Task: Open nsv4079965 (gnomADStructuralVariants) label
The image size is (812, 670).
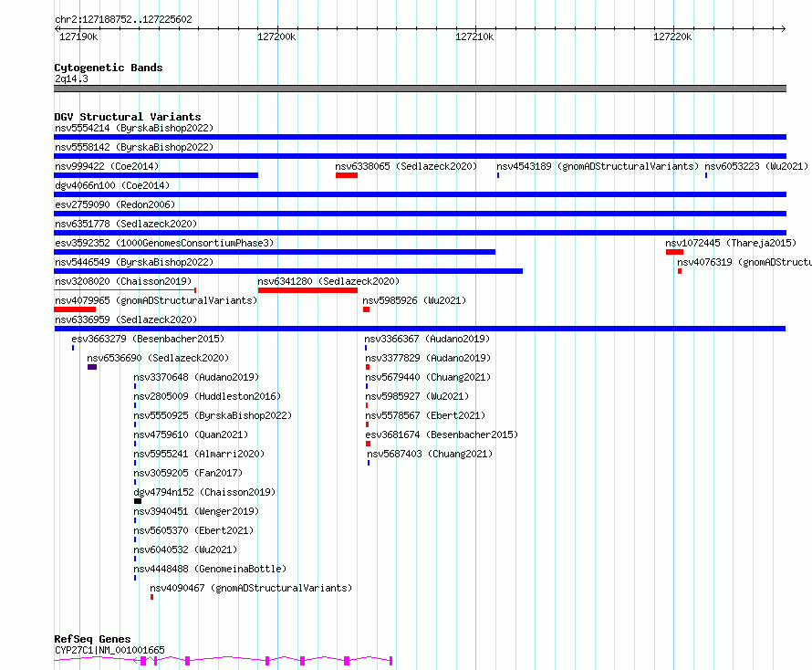Action: [156, 300]
